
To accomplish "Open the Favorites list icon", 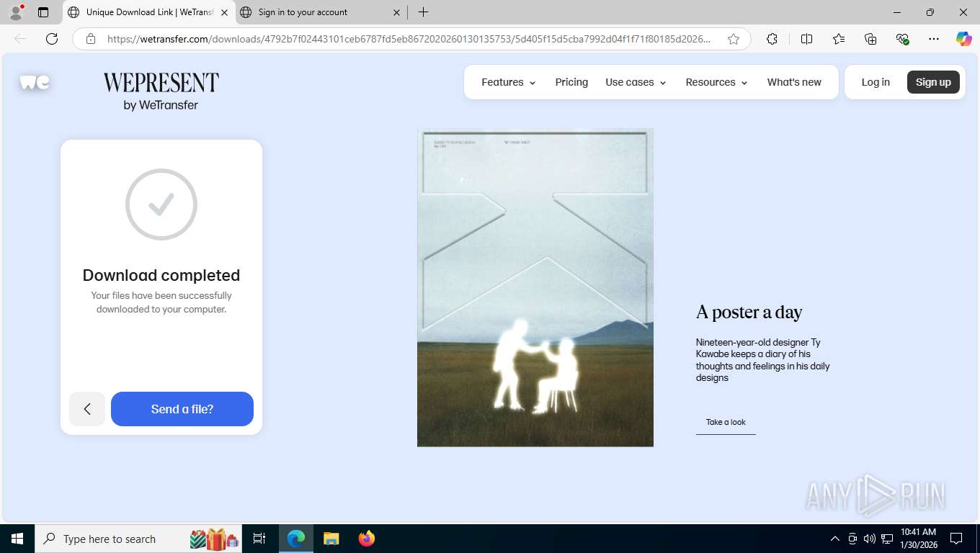I will pos(839,39).
